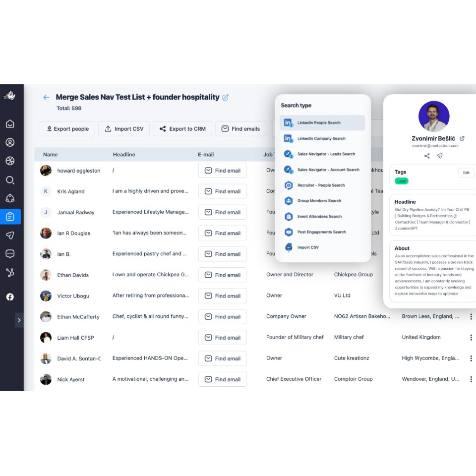The height and width of the screenshot is (476, 476).
Task: Click 'Founder of Military chef' cell
Action: [x=295, y=337]
